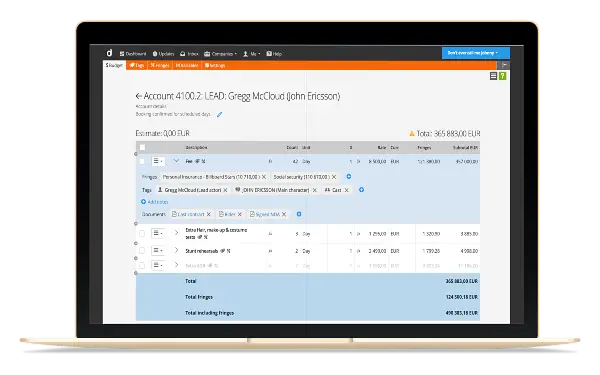Image resolution: width=600 pixels, height=375 pixels.
Task: Click the Fringes column header
Action: coord(424,147)
